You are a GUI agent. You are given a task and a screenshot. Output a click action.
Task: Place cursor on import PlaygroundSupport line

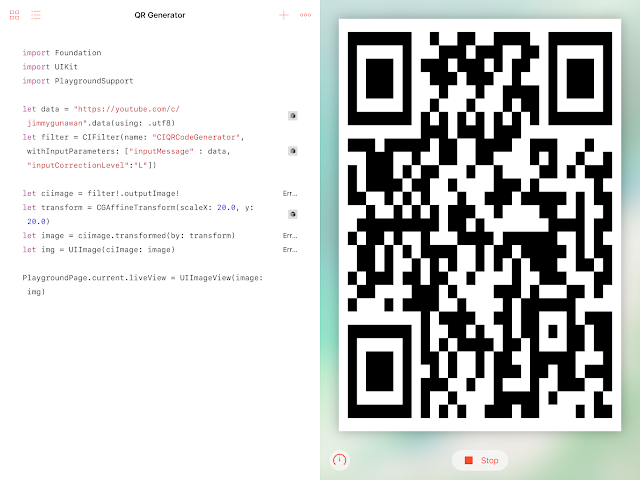tap(78, 81)
